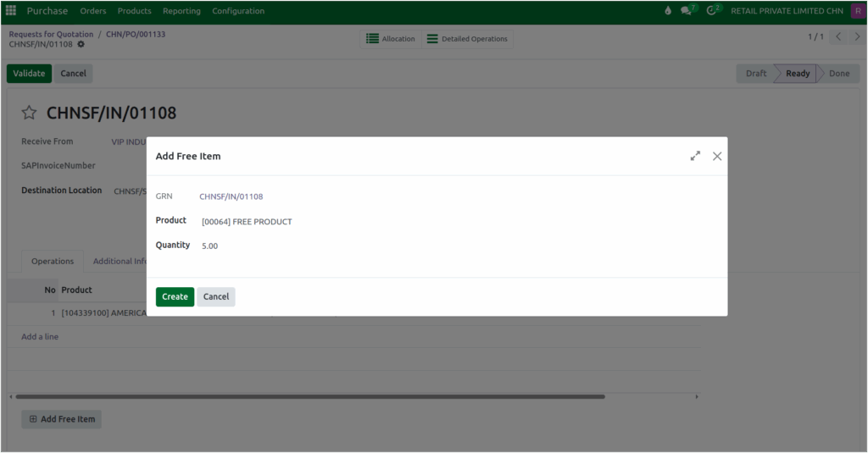The height and width of the screenshot is (453, 868).
Task: Click the Add Free Item button at bottom
Action: tap(61, 419)
